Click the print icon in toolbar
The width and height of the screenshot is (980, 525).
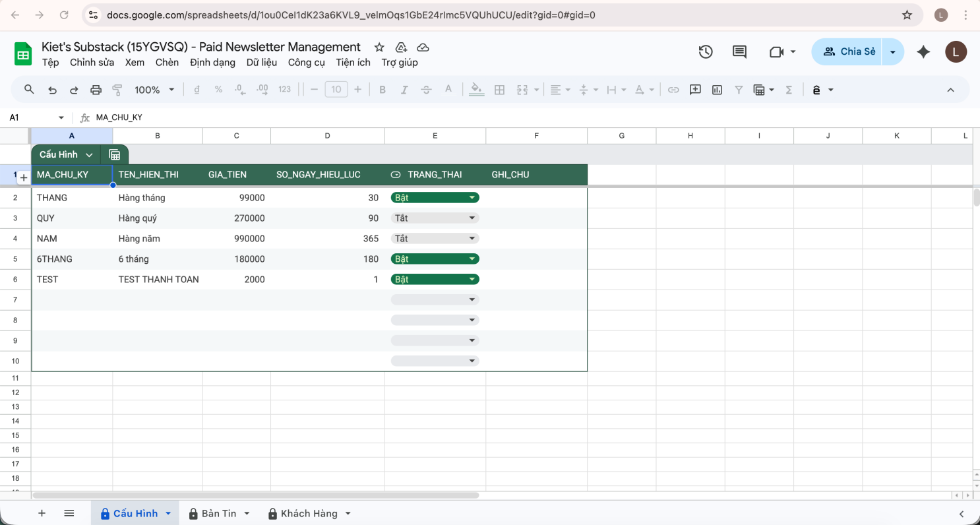click(96, 90)
